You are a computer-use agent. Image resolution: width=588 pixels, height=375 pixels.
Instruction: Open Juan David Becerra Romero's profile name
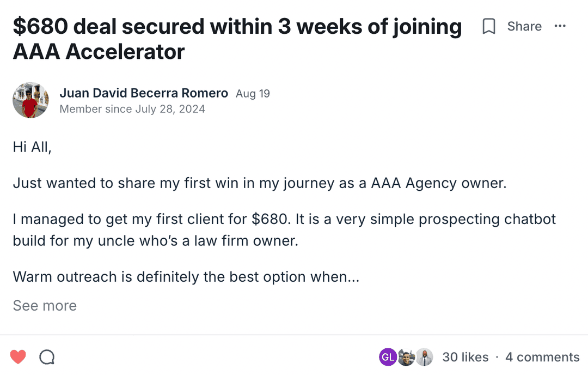point(144,93)
